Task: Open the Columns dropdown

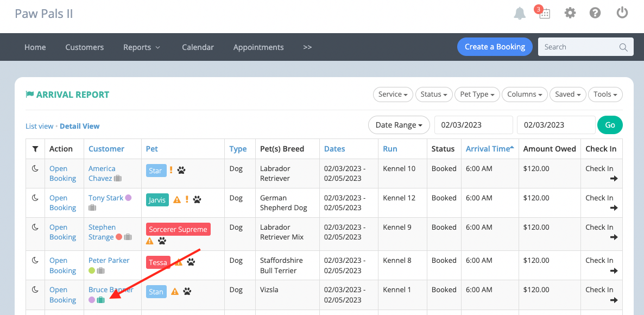Action: (525, 94)
